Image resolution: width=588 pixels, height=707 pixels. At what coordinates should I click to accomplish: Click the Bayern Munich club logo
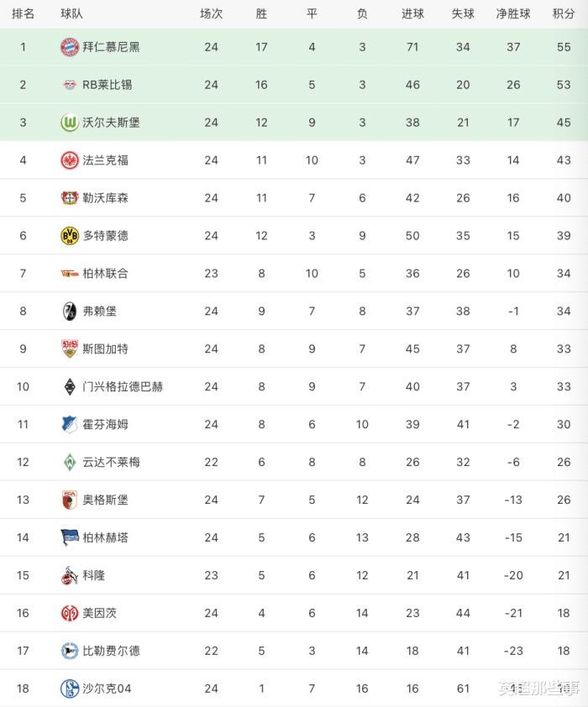(70, 47)
